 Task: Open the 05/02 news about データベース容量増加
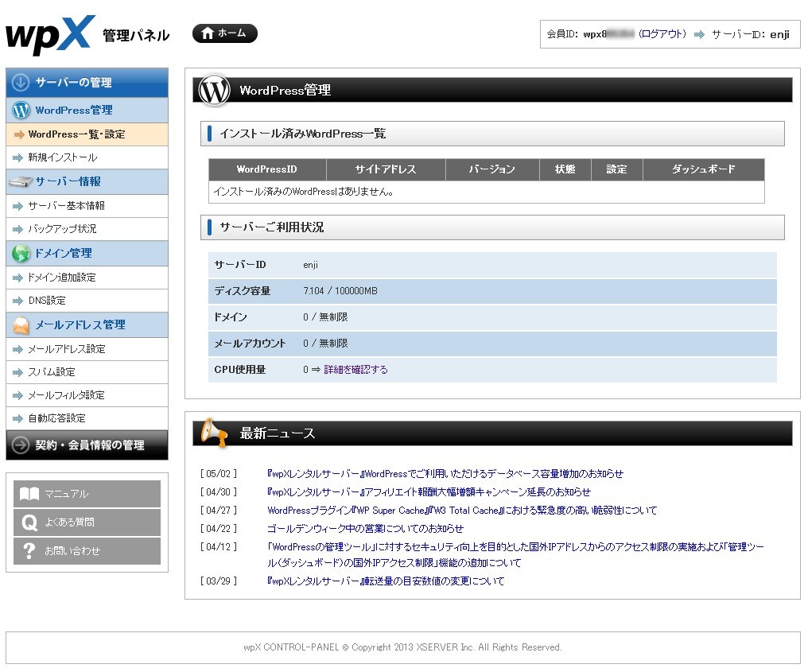pos(445,474)
